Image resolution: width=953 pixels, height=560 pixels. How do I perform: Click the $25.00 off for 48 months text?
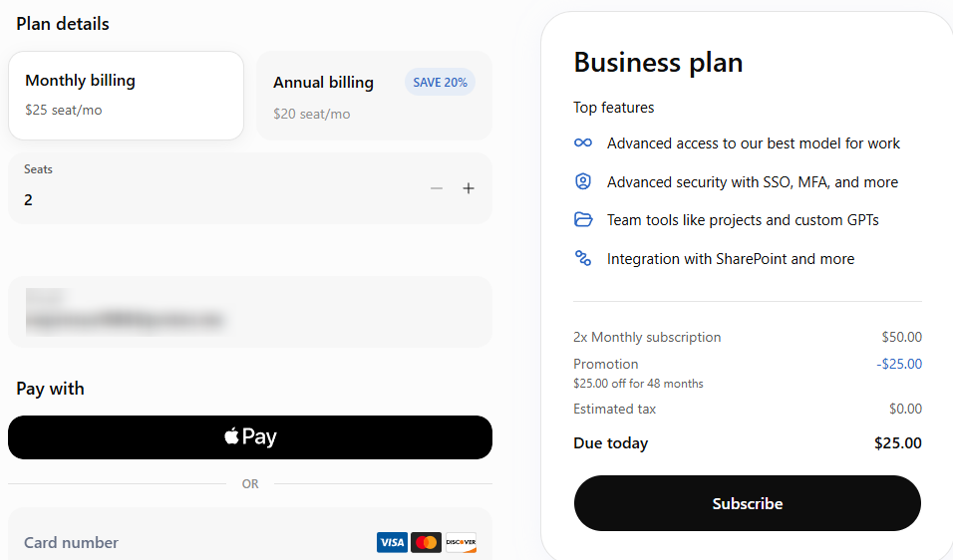pos(638,384)
